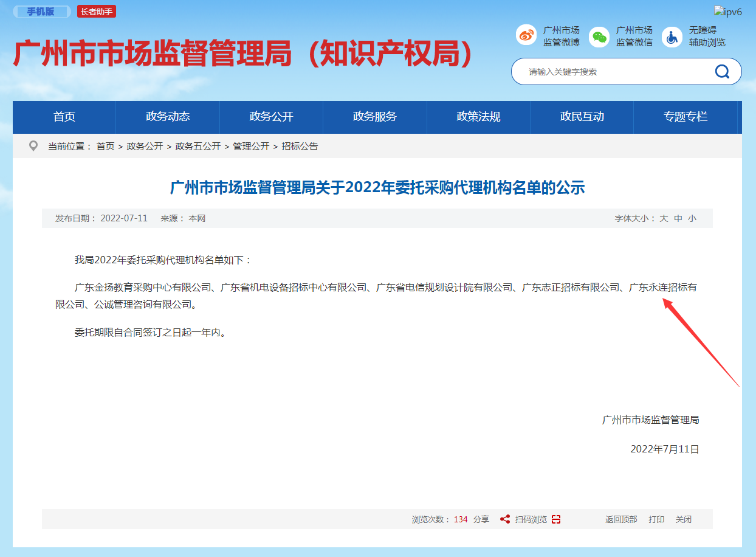Click the text 广东省电信规划设计院有限公司
The width and height of the screenshot is (756, 557).
point(444,288)
